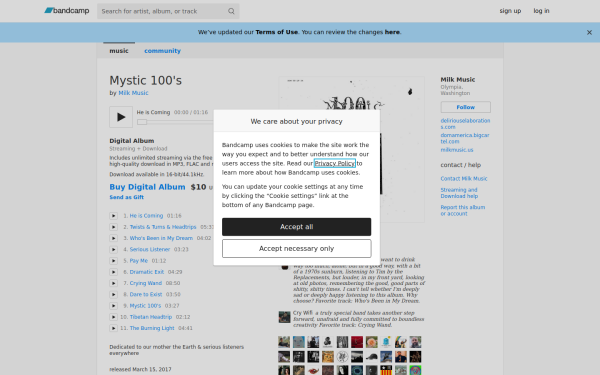Open the Who's Been in My Dream track link

[x=161, y=238]
